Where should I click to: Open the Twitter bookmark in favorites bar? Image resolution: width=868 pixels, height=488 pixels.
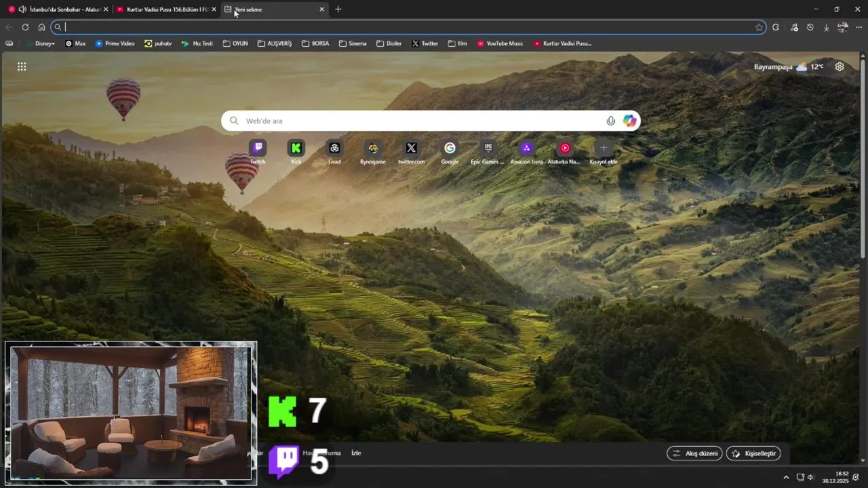(x=425, y=43)
